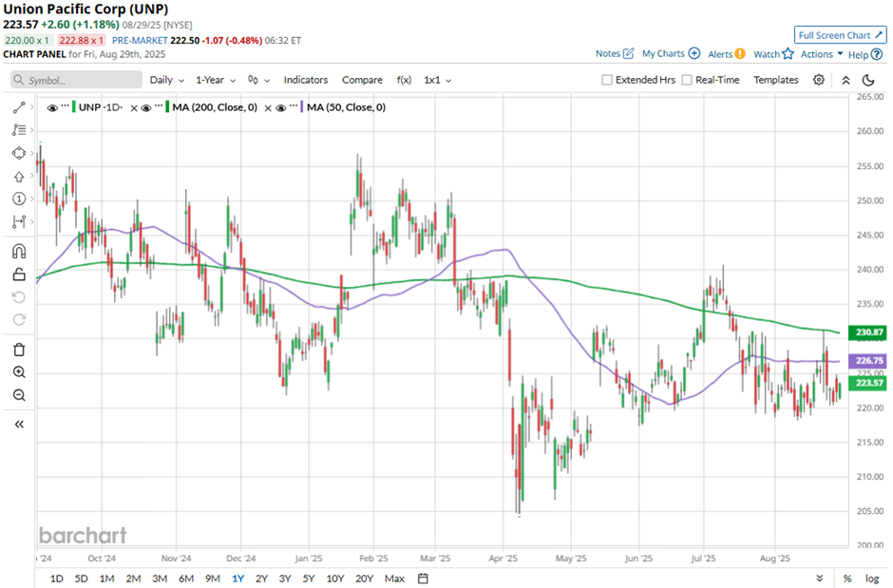Open chart settings gear icon
Image resolution: width=893 pixels, height=588 pixels.
tap(818, 80)
